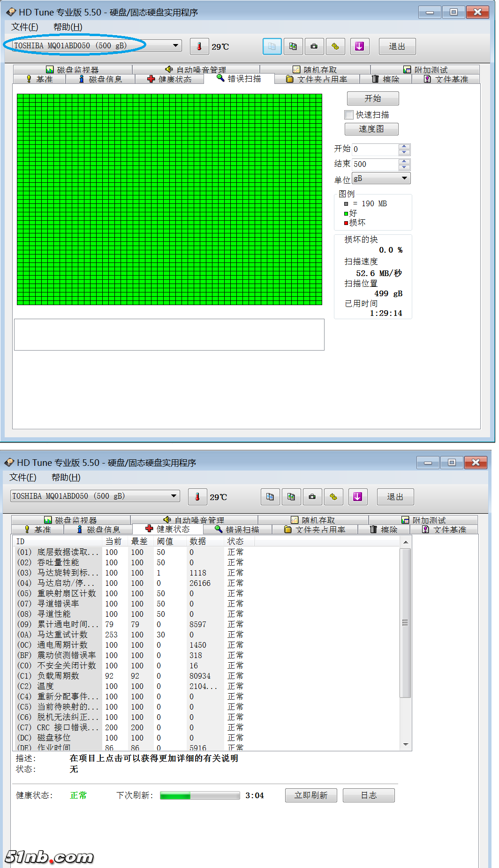The width and height of the screenshot is (499, 868).
Task: Click the thermometer temperature icon in upper window
Action: click(x=199, y=46)
